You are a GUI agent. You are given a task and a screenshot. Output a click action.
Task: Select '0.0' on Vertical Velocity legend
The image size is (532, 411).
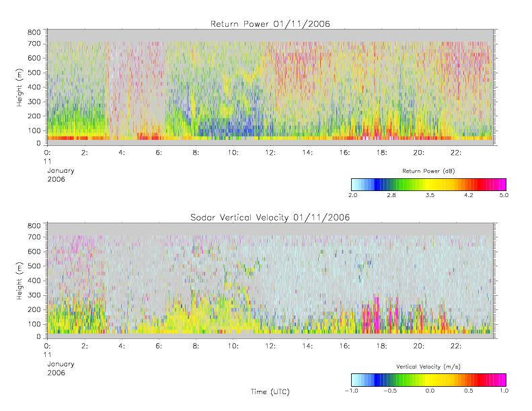click(x=430, y=391)
